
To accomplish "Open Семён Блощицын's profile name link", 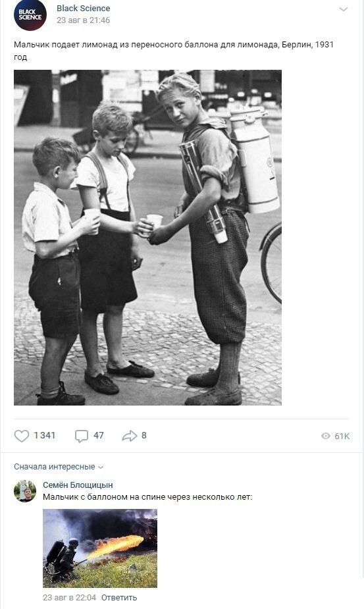I will click(x=78, y=485).
